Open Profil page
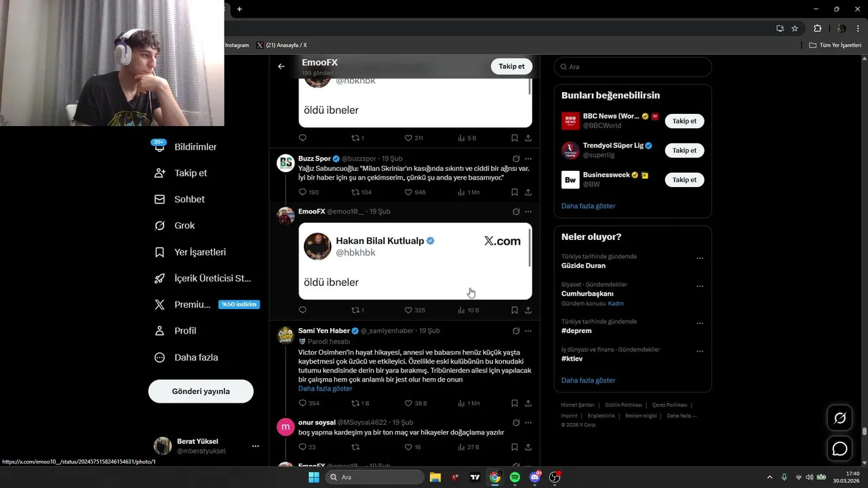This screenshot has height=488, width=868. [176, 331]
